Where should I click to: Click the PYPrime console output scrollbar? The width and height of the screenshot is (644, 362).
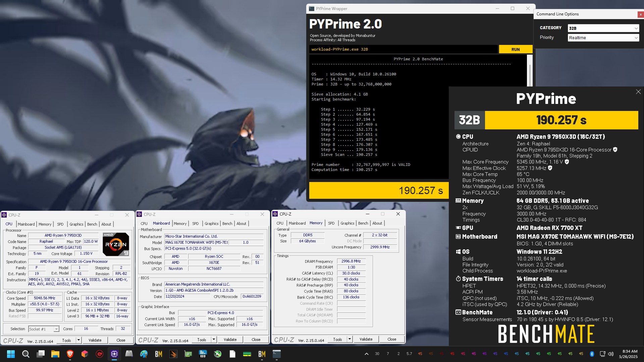click(530, 70)
